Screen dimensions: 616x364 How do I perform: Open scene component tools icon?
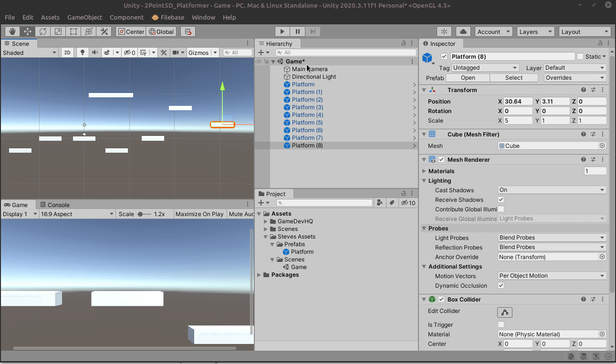click(164, 52)
